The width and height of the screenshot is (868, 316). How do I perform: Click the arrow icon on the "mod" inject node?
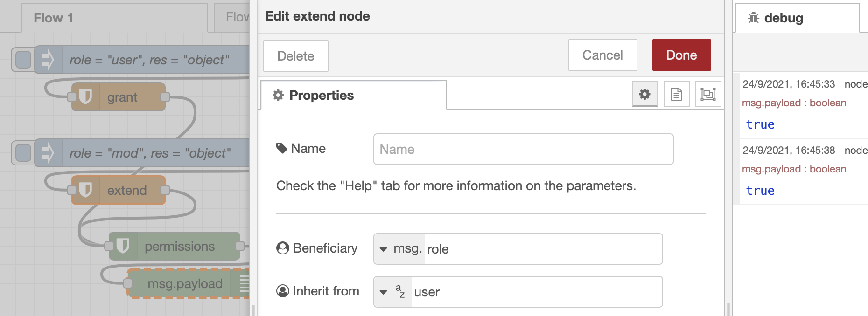[48, 153]
